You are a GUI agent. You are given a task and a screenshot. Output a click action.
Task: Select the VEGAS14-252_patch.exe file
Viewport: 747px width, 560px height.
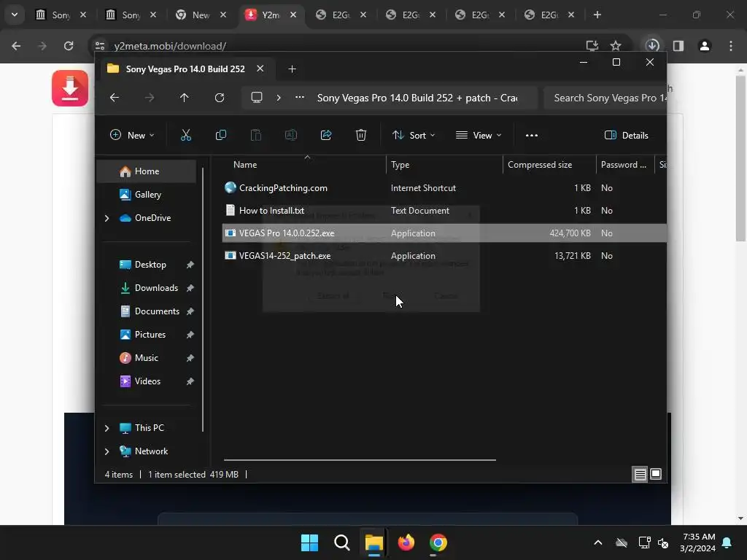pyautogui.click(x=285, y=256)
